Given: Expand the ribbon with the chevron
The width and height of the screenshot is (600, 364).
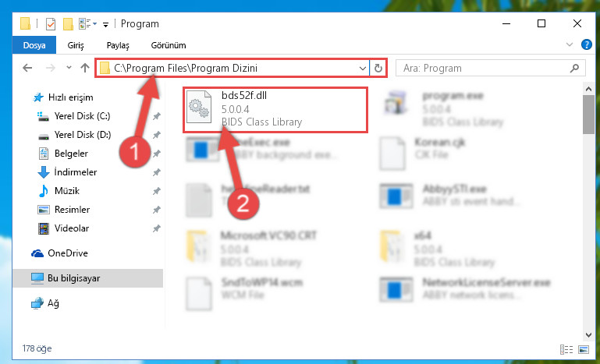Looking at the screenshot, I should [569, 44].
